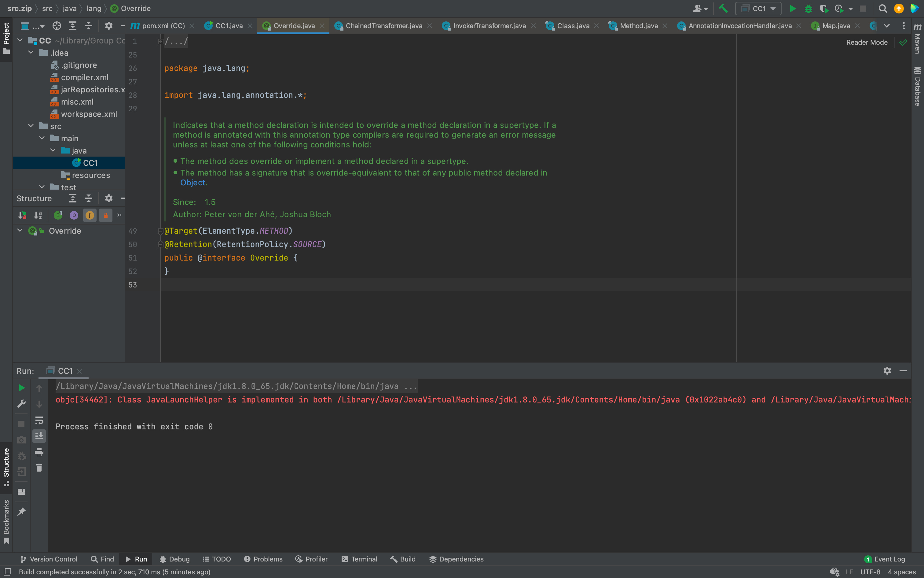Toggle Show non-public members in Structure
Screen dimensions: 924x578
pos(105,215)
